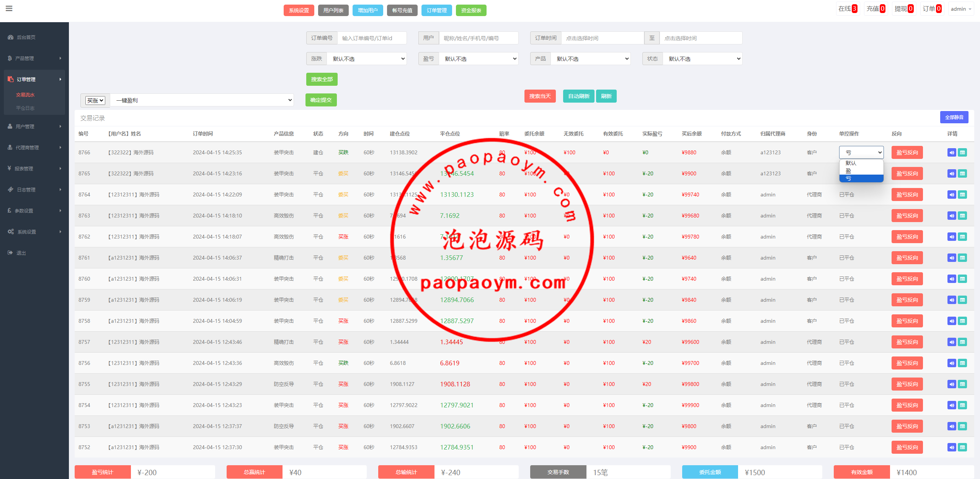980x479 pixels.
Task: Open the admin account dropdown
Action: coord(961,9)
